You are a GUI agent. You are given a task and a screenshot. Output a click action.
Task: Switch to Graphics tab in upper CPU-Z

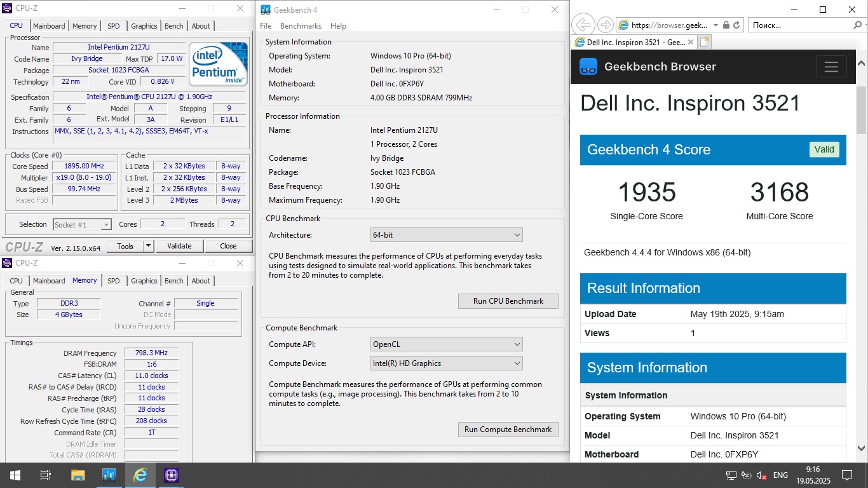click(x=144, y=26)
